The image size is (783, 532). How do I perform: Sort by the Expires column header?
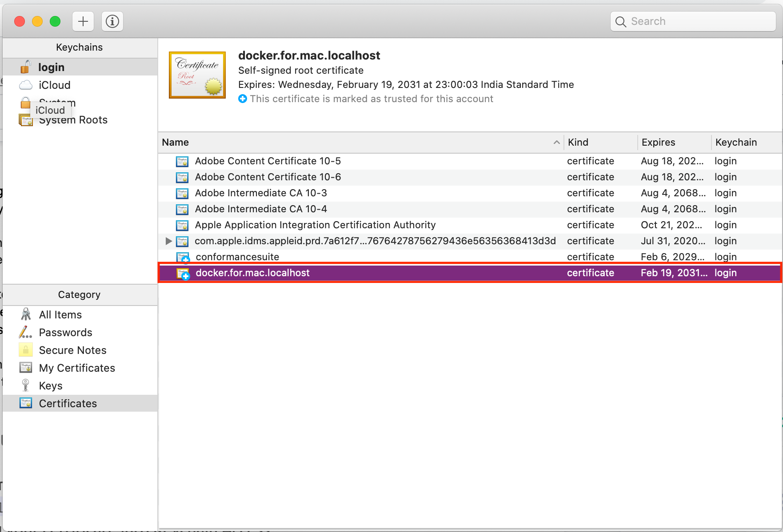click(x=675, y=142)
